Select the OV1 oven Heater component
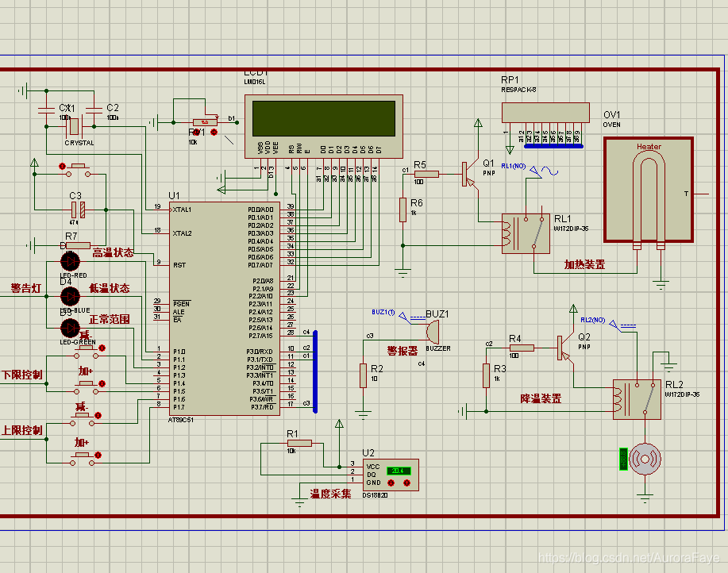This screenshot has height=573, width=728. pos(649,190)
